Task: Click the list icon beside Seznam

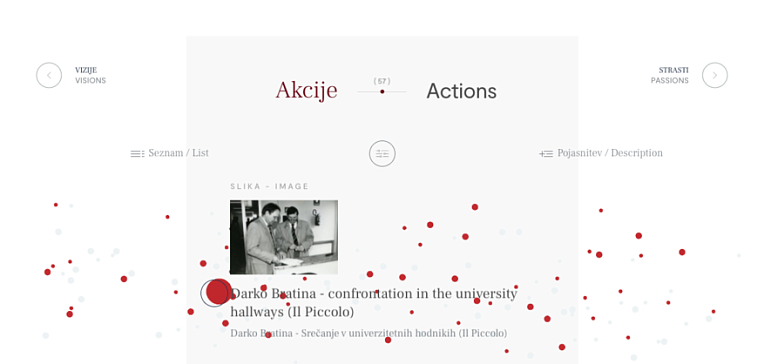Action: [x=137, y=154]
